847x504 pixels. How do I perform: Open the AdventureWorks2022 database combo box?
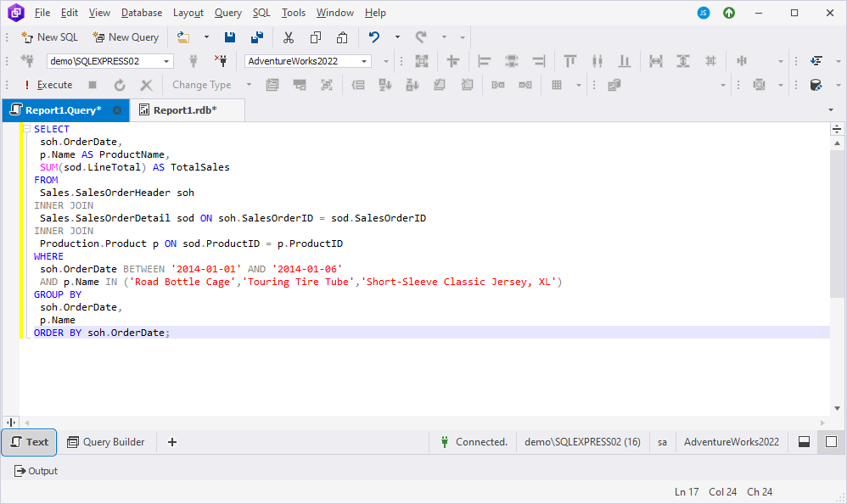308,61
